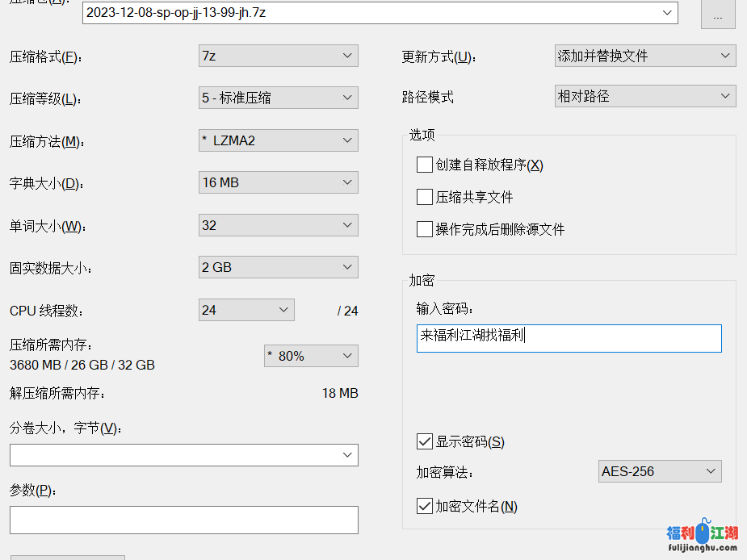Viewport: 747px width, 560px height.
Task: Expand the 分卷大小 volume size combo box
Action: click(184, 455)
